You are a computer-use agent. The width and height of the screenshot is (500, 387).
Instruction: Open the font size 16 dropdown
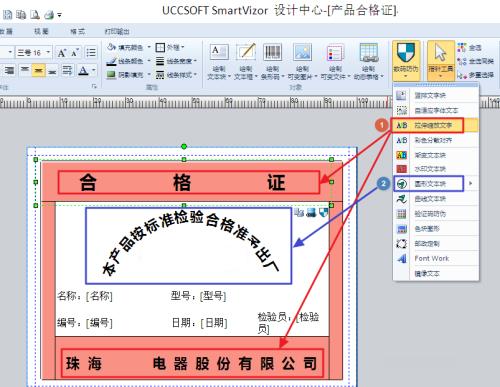pyautogui.click(x=48, y=52)
